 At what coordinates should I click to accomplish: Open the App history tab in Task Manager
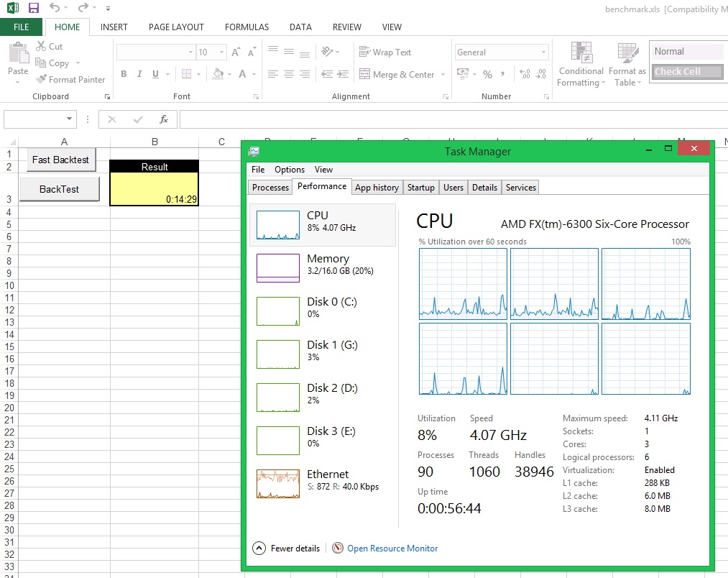click(x=377, y=188)
